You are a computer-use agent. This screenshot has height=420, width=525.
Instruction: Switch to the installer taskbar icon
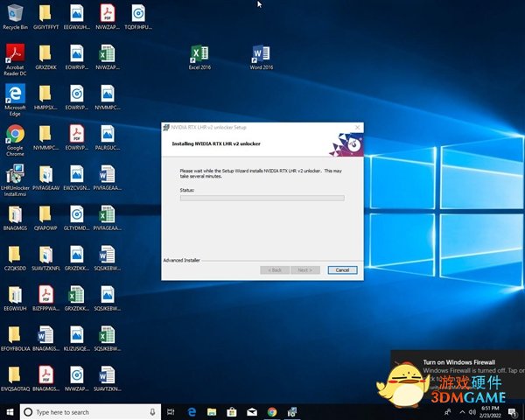point(292,412)
